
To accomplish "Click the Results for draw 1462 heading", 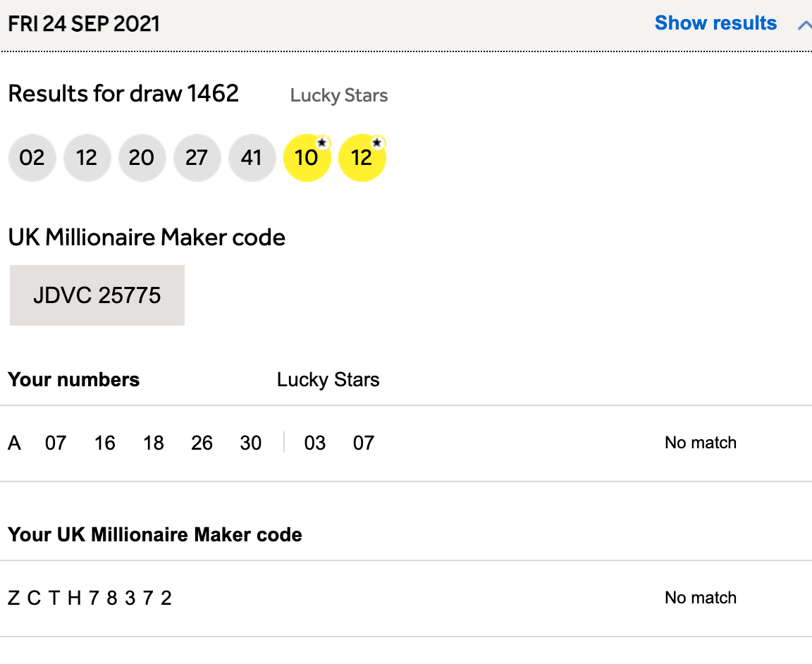I will tap(123, 93).
